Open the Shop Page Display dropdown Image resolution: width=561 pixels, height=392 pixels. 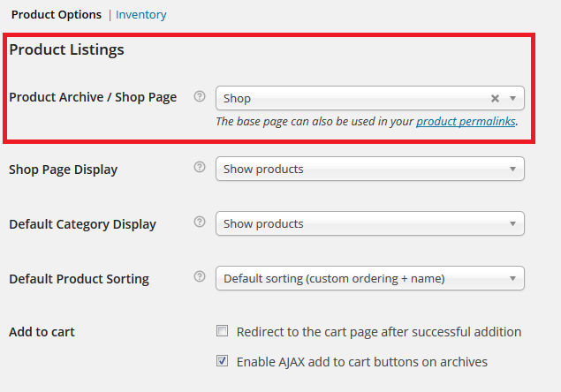click(370, 169)
